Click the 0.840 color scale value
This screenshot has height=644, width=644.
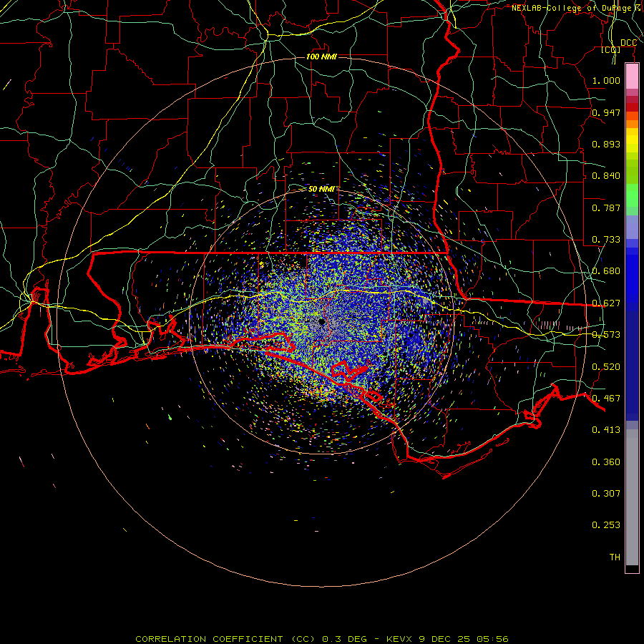tap(606, 176)
